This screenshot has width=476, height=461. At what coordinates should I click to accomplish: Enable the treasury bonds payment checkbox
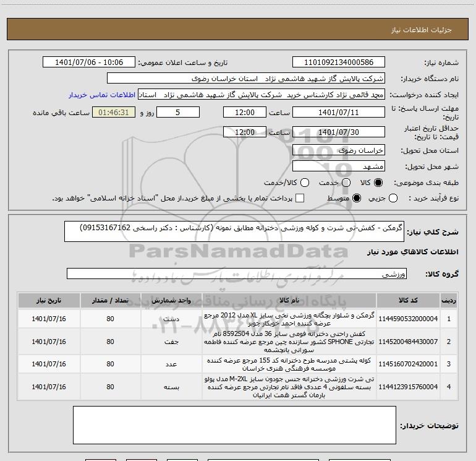point(300,198)
